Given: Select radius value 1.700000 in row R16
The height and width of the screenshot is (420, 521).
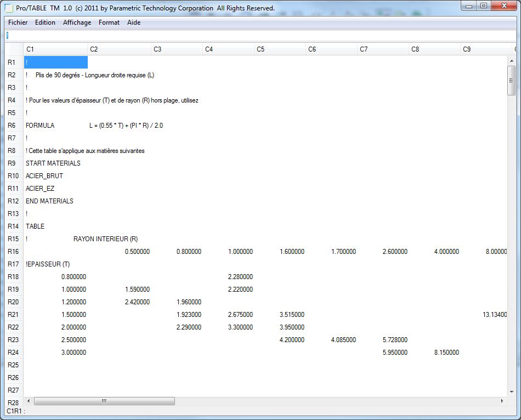Looking at the screenshot, I should (343, 252).
